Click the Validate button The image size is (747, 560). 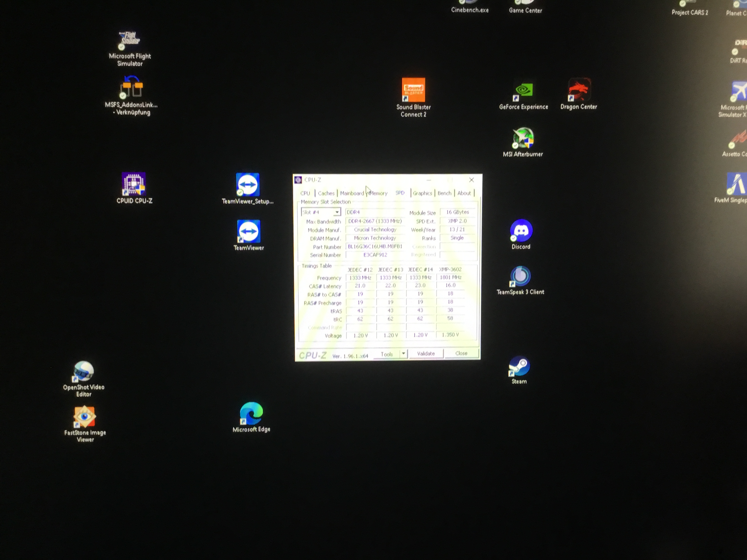point(426,353)
